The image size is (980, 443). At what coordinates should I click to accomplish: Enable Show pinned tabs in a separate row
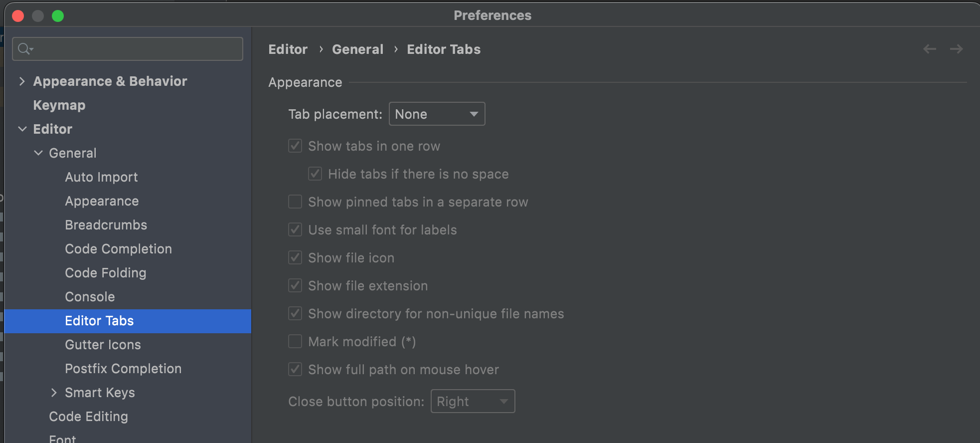pos(295,202)
